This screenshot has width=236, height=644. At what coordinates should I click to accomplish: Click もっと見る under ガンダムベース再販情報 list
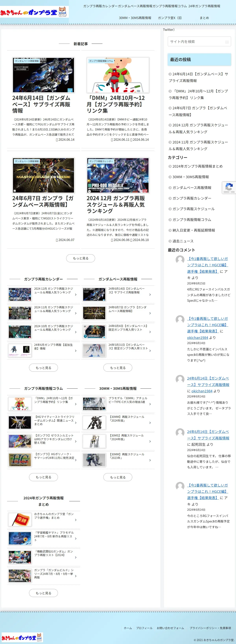coord(118,368)
